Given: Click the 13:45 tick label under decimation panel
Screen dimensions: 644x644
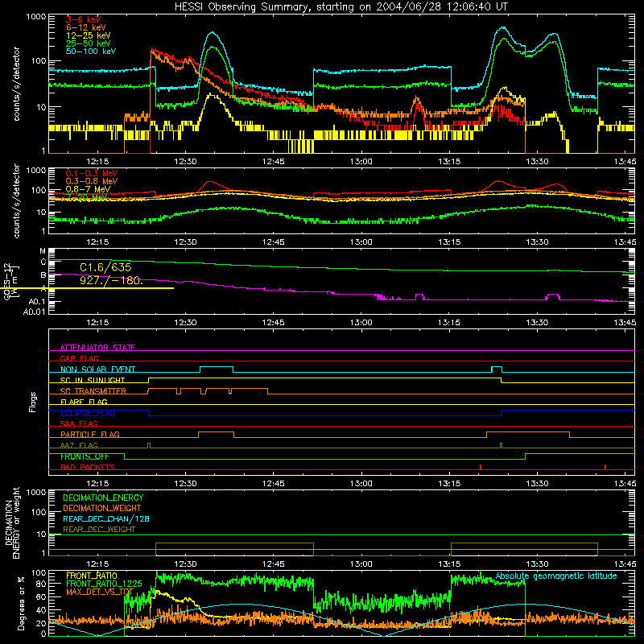Looking at the screenshot, I should tap(625, 564).
